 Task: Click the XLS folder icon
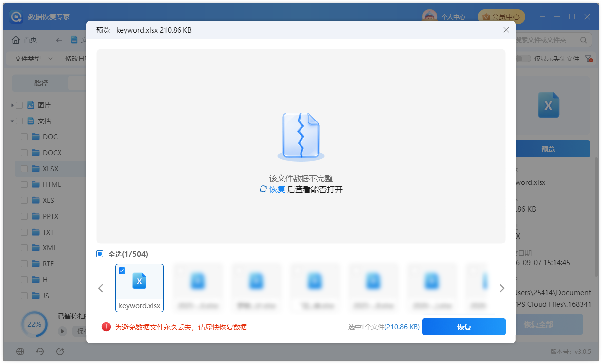point(35,200)
